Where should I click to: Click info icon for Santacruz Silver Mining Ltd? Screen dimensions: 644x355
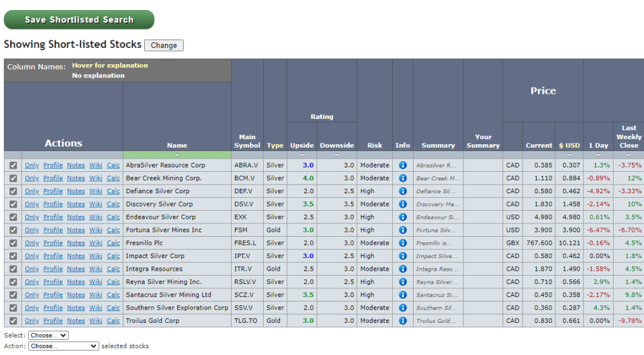coord(403,295)
